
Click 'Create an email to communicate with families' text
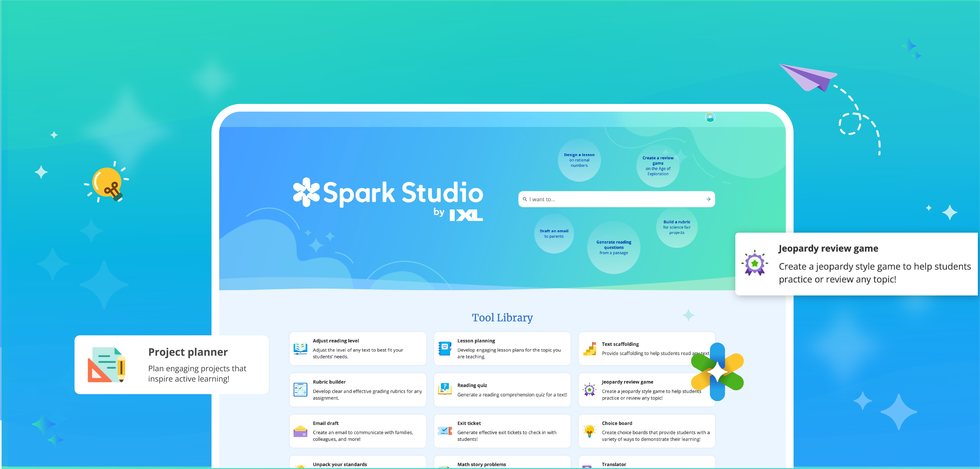tap(363, 436)
